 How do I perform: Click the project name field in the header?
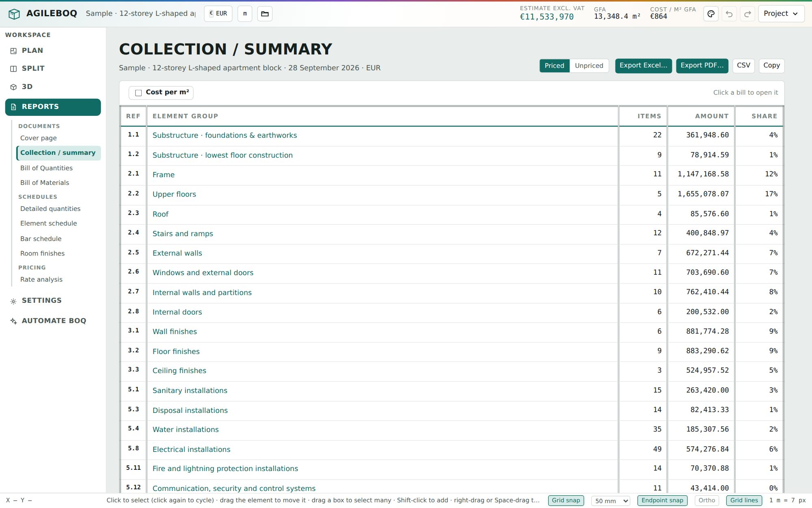click(x=141, y=13)
